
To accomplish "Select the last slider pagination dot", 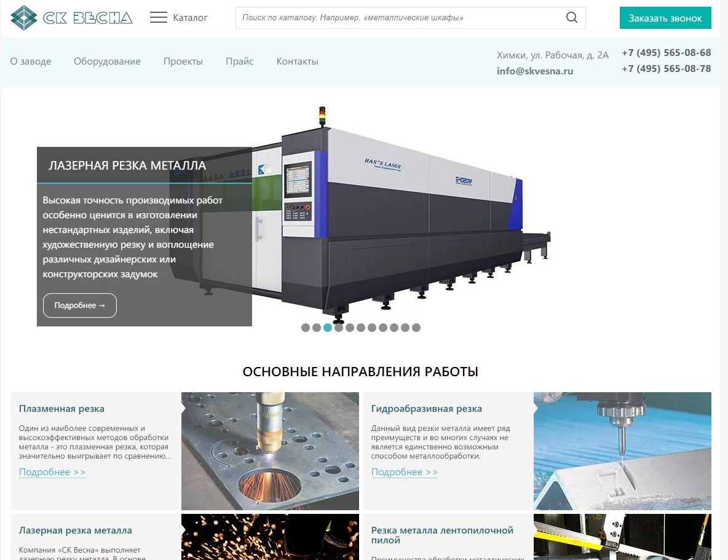I will (x=416, y=328).
